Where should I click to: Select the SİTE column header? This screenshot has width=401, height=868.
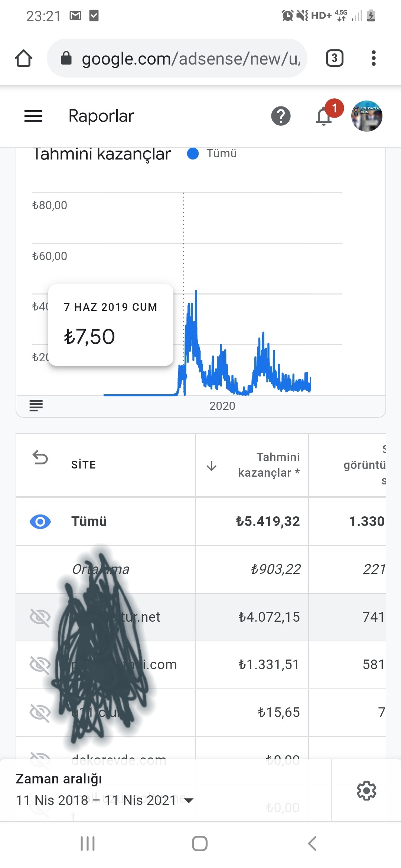[84, 465]
